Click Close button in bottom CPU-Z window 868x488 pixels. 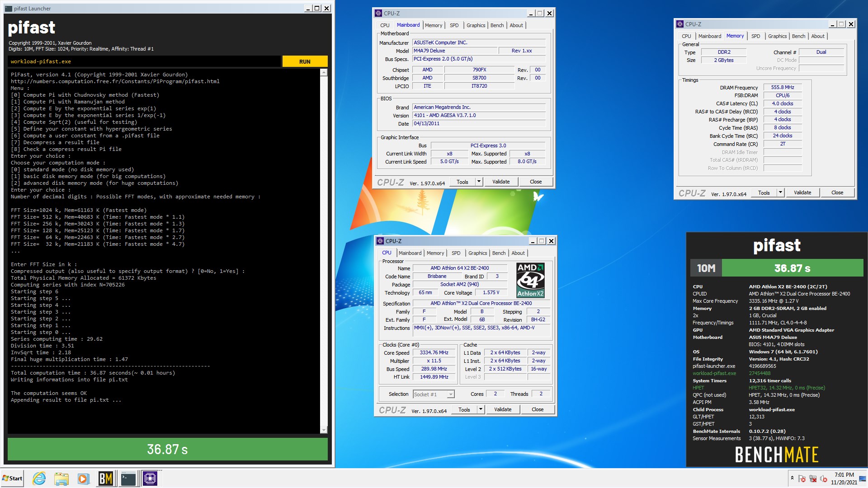[x=538, y=409]
